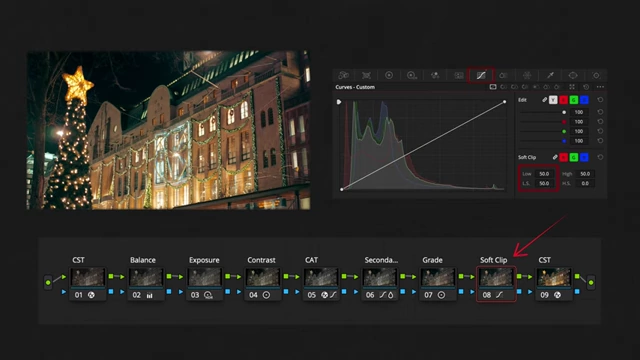Select node 09 CST thumbnail
Viewport: 640px width, 360px height.
[x=554, y=277]
